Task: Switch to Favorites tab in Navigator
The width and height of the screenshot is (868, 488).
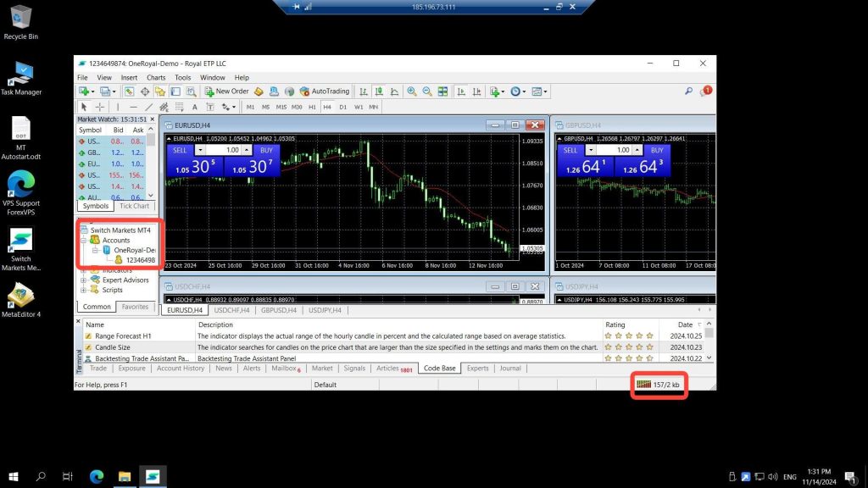Action: click(x=135, y=307)
